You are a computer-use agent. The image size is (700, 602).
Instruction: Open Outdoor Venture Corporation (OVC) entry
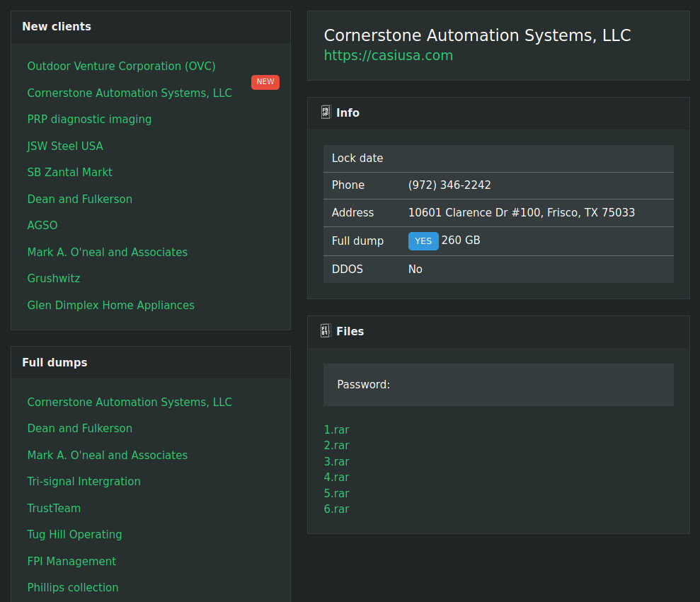[122, 66]
